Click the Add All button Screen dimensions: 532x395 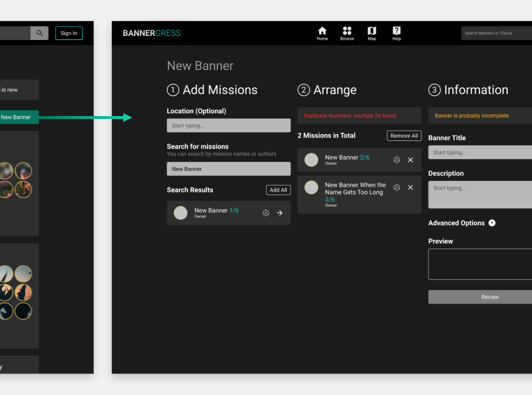pyautogui.click(x=278, y=190)
